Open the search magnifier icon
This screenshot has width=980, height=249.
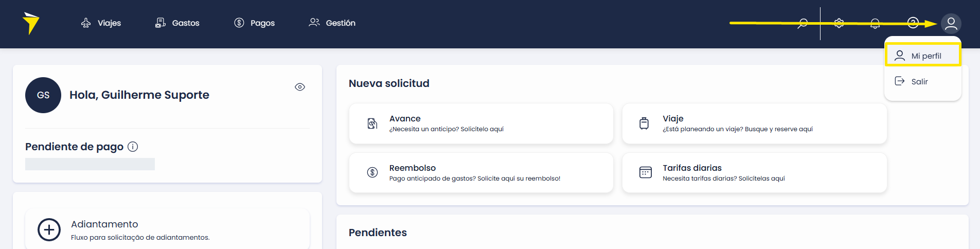click(x=803, y=23)
